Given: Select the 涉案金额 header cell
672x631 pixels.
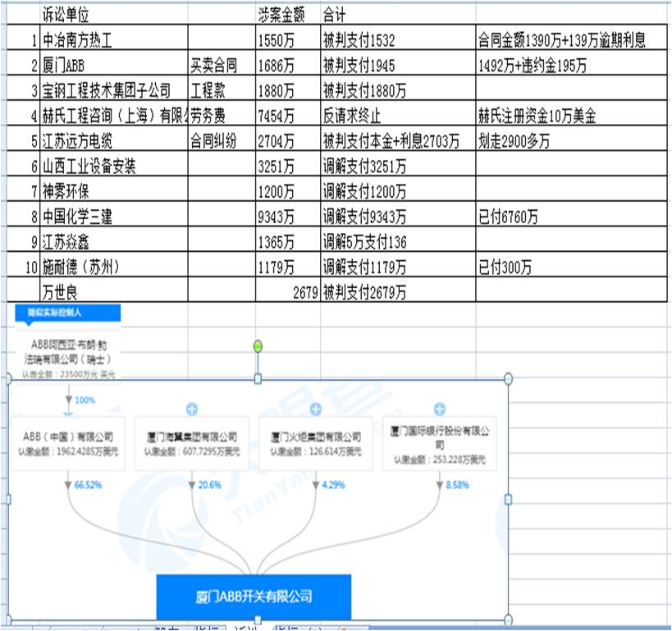Looking at the screenshot, I should [x=288, y=15].
